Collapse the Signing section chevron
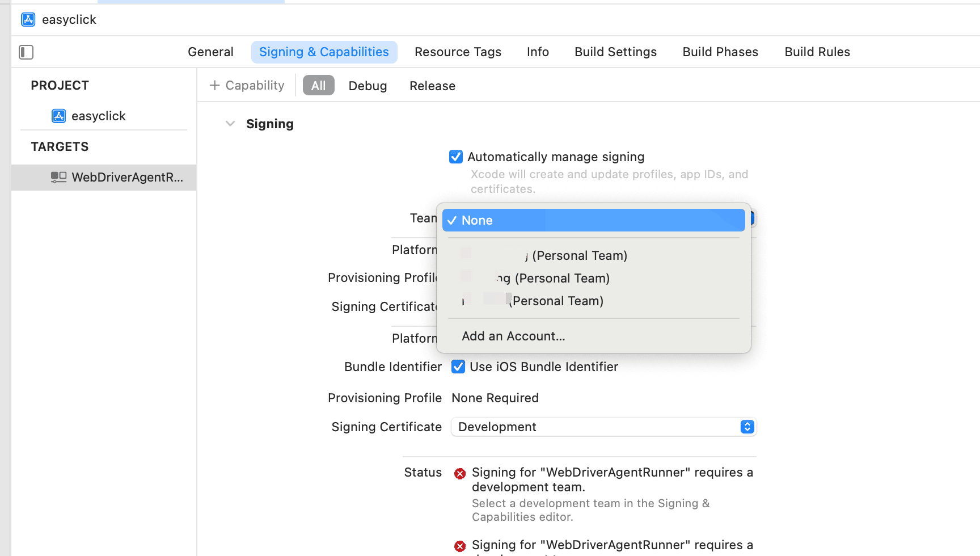 coord(230,124)
